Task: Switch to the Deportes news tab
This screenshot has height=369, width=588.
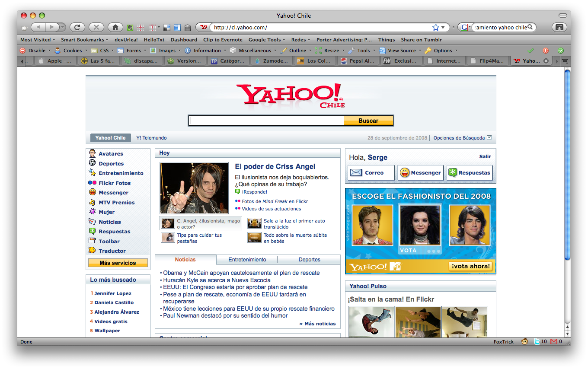Action: 309,260
